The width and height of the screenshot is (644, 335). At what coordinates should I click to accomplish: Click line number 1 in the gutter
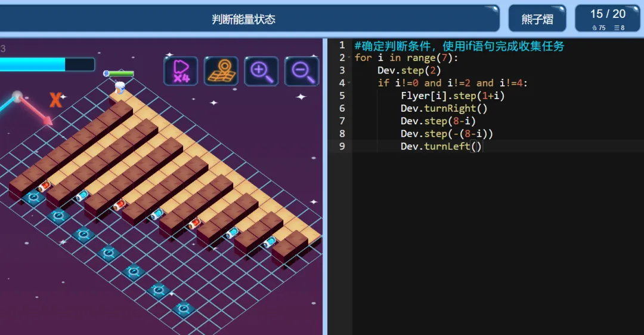click(342, 45)
